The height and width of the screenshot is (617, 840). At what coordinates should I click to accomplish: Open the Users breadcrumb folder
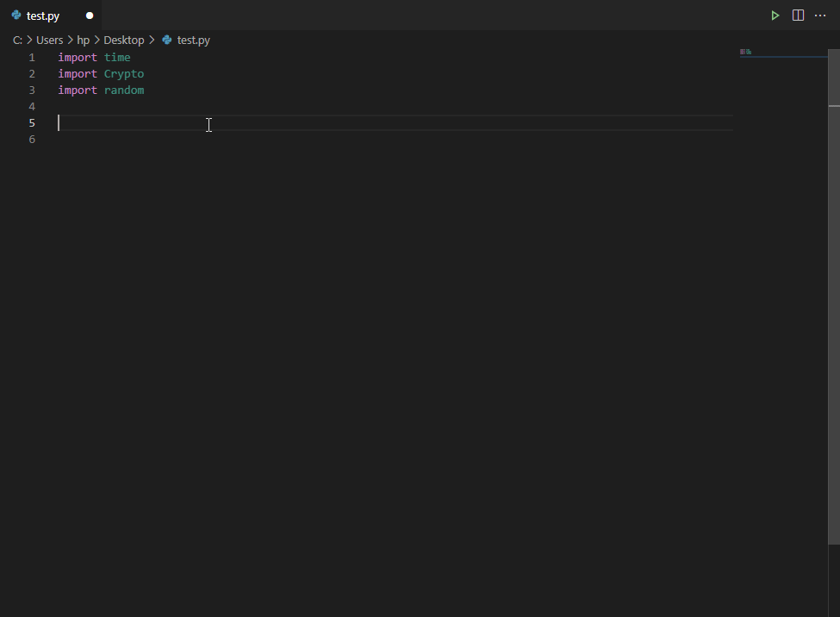[x=49, y=41]
